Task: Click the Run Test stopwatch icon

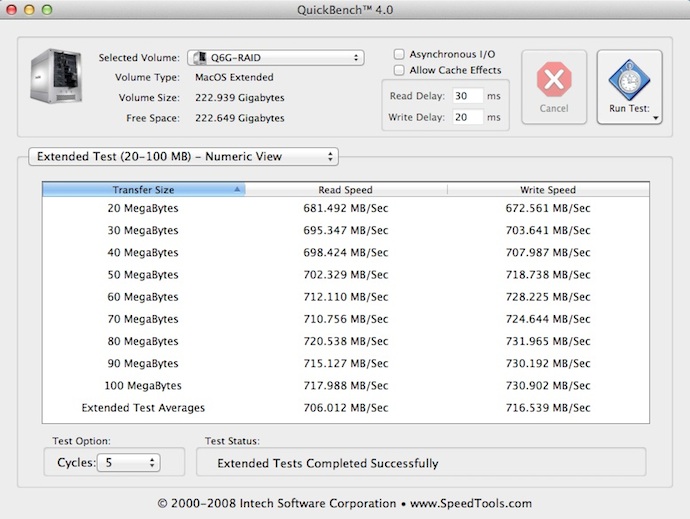Action: click(629, 80)
